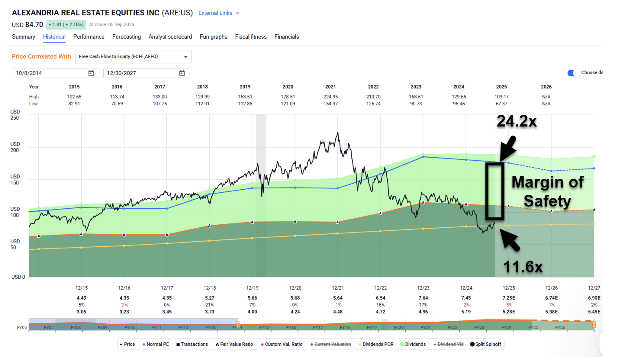Expand the External Links chevron

pyautogui.click(x=237, y=13)
